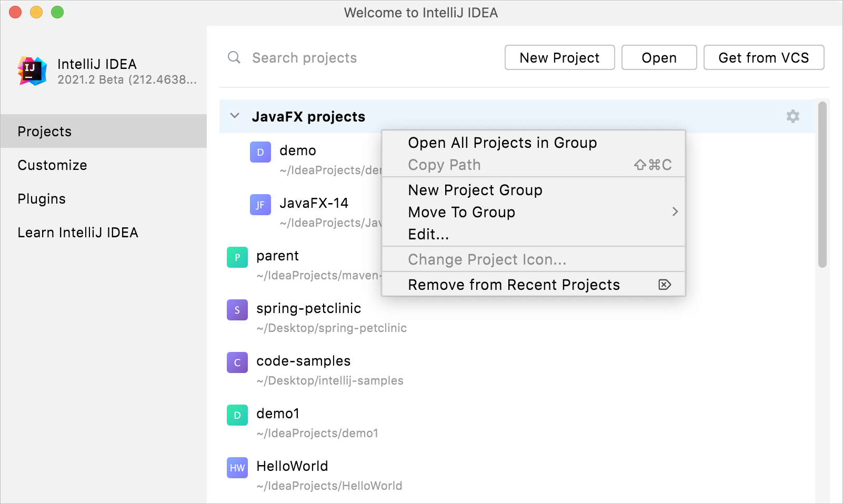Switch to the Plugins section
The width and height of the screenshot is (843, 504).
coord(42,198)
